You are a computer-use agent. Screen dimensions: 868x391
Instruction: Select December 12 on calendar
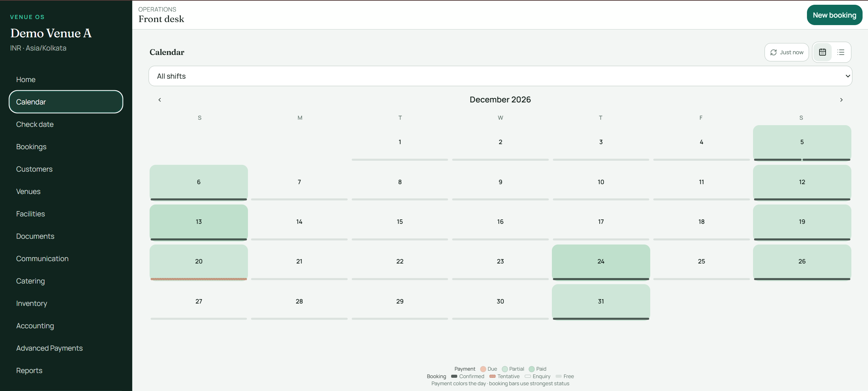tap(802, 183)
